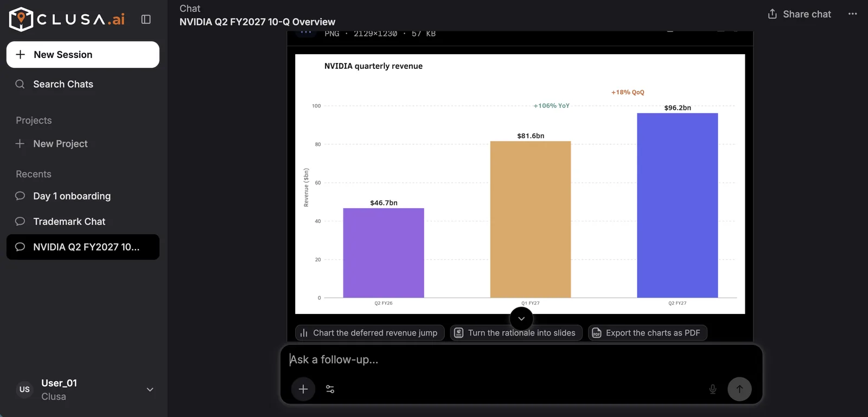Collapse the sidebar with the panel icon

coord(146,19)
